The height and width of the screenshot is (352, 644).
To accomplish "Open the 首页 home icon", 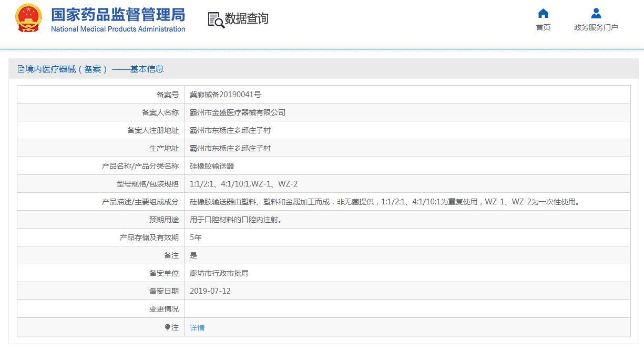I will pos(543,13).
